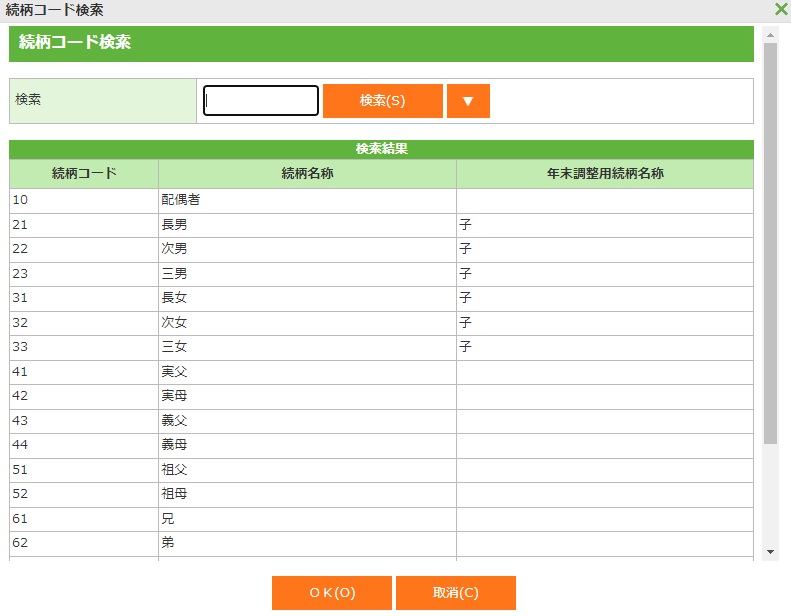Select the 祖父 name cell
Viewport: 791px width, 616px height.
[307, 470]
